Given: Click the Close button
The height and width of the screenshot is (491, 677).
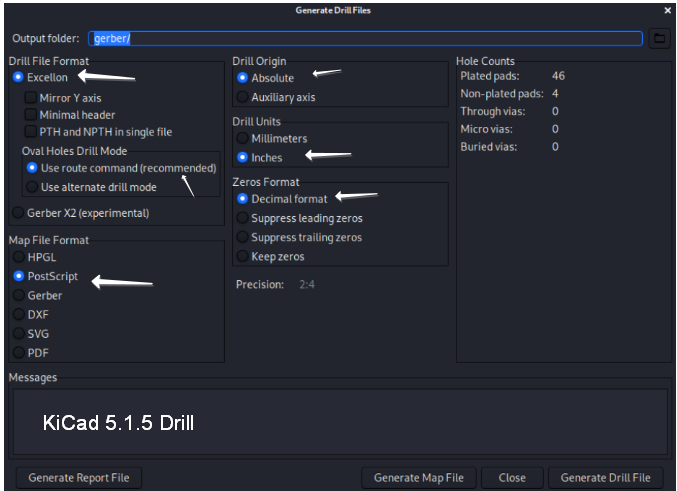Looking at the screenshot, I should pyautogui.click(x=512, y=478).
